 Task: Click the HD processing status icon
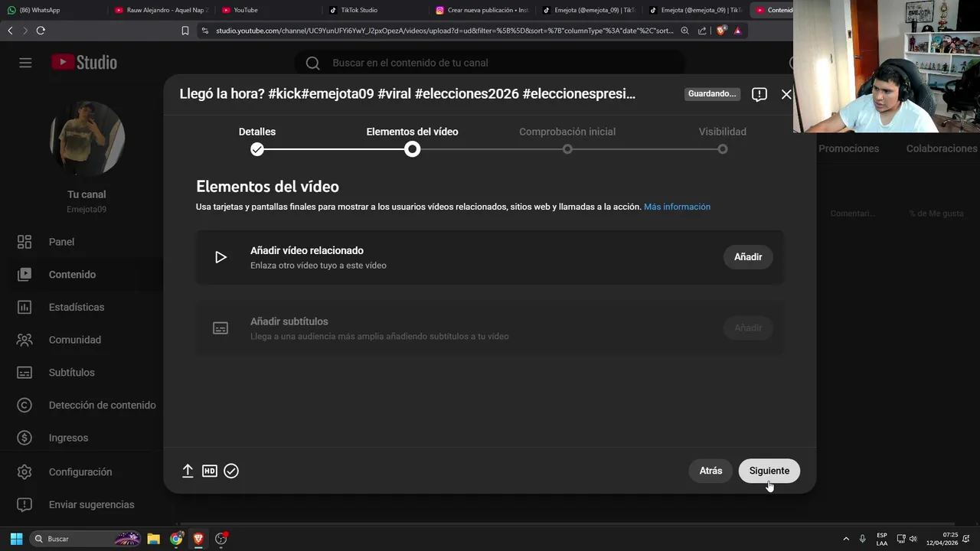click(x=210, y=471)
